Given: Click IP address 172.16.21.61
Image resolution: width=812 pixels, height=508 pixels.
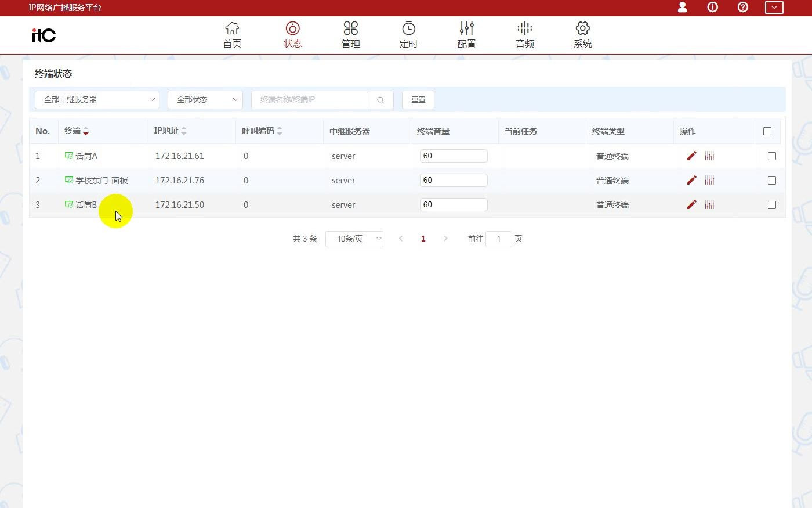Looking at the screenshot, I should coord(180,156).
